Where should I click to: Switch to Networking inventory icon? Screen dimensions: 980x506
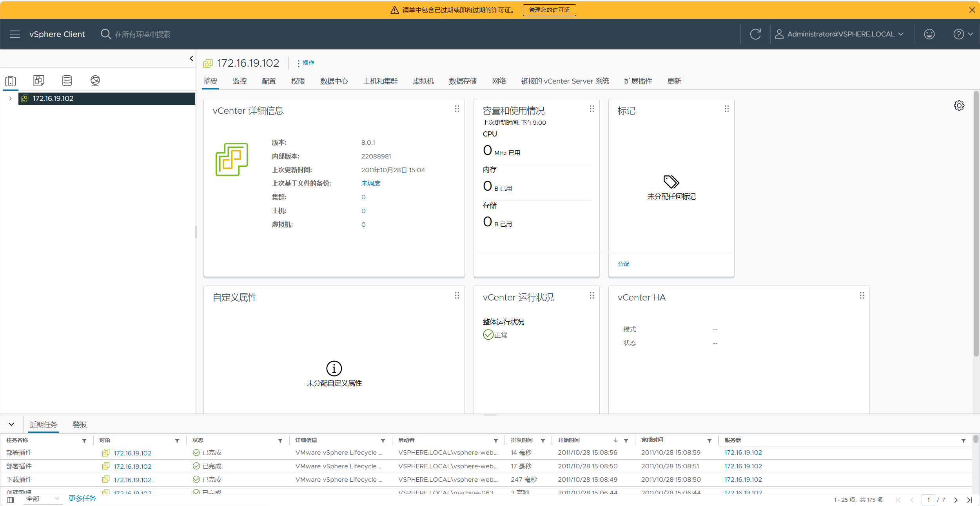pyautogui.click(x=95, y=81)
